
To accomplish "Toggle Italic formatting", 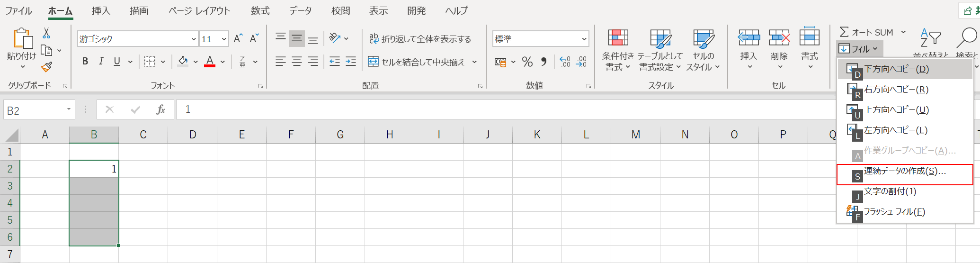I will [101, 61].
